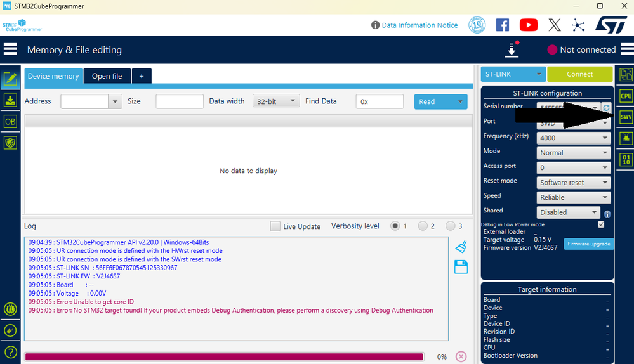The width and height of the screenshot is (634, 364).
Task: Open the Frequency 4000 dropdown
Action: pyautogui.click(x=573, y=138)
